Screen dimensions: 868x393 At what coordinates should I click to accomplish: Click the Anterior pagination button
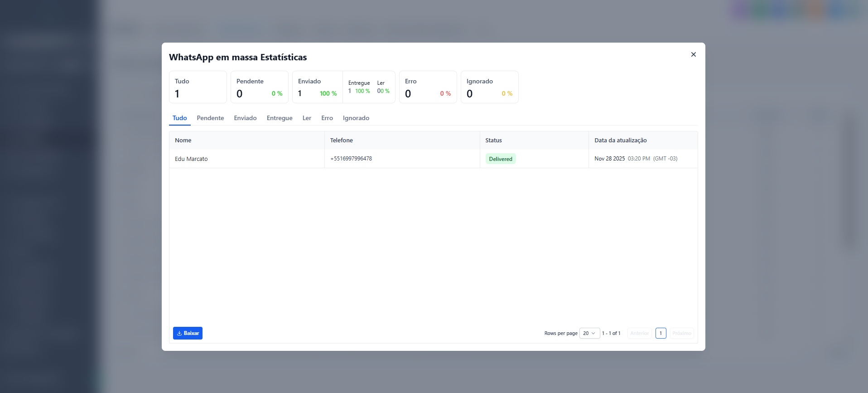coord(639,333)
